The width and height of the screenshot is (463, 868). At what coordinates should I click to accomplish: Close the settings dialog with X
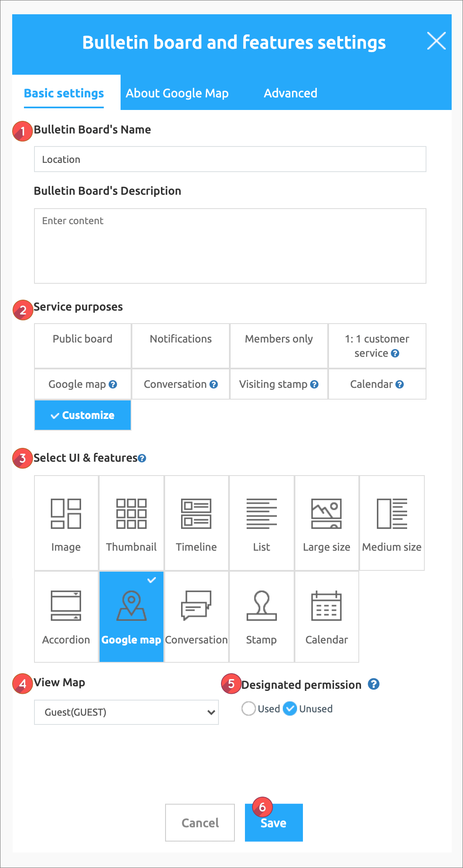(x=436, y=41)
